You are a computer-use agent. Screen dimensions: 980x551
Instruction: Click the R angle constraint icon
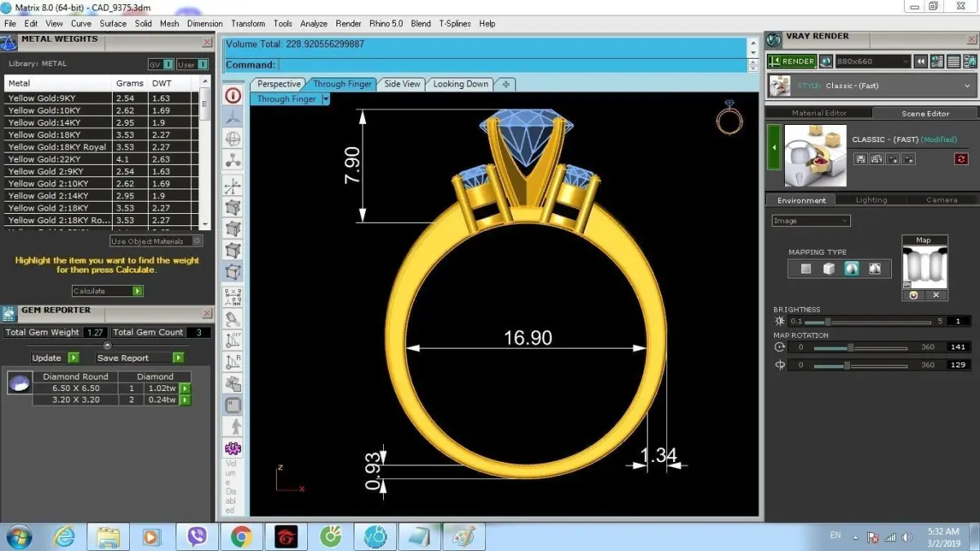point(233,362)
